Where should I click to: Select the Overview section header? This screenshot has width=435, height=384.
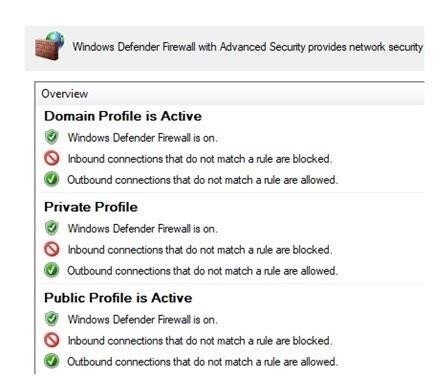65,94
